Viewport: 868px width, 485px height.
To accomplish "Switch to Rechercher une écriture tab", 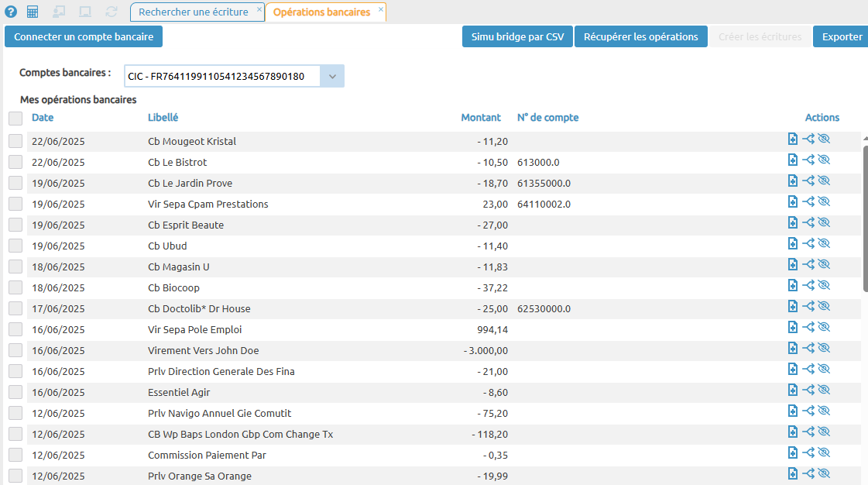I will click(x=193, y=12).
